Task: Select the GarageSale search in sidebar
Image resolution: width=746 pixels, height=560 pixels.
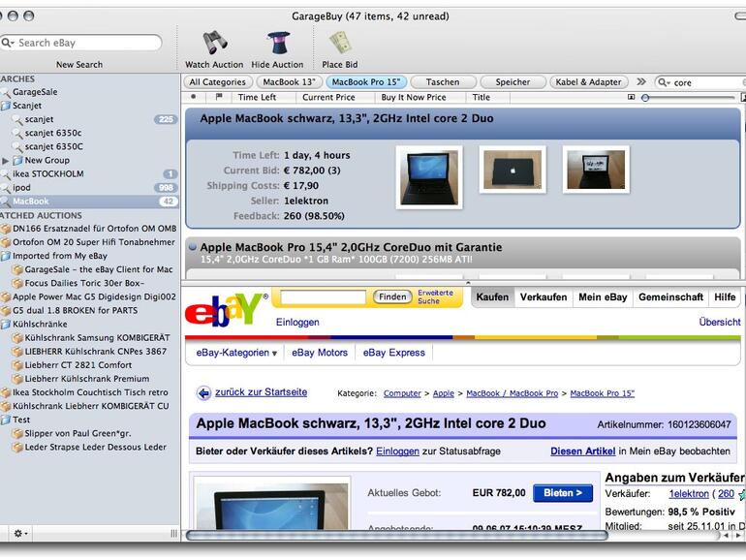Action: [35, 92]
